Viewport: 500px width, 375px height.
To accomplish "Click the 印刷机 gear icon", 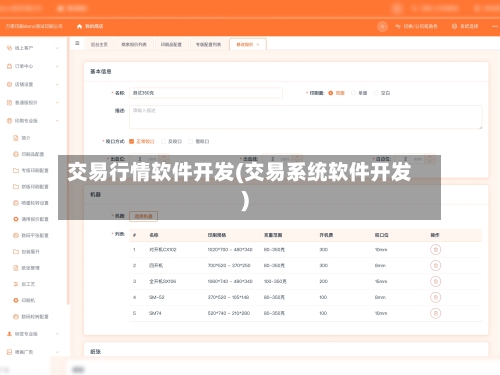I will point(16,300).
